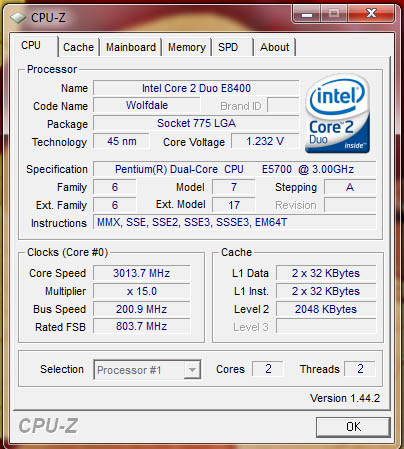The height and width of the screenshot is (449, 404).
Task: Click the Instructions field MMX, SSE list
Action: click(235, 222)
